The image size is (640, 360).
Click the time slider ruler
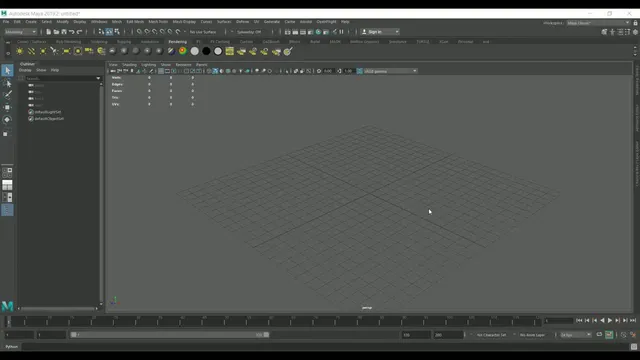tap(273, 321)
